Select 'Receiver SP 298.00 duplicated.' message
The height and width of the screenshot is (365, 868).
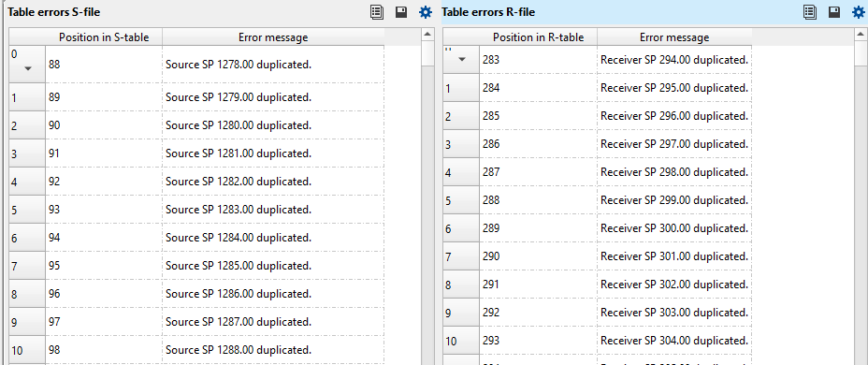coord(674,172)
